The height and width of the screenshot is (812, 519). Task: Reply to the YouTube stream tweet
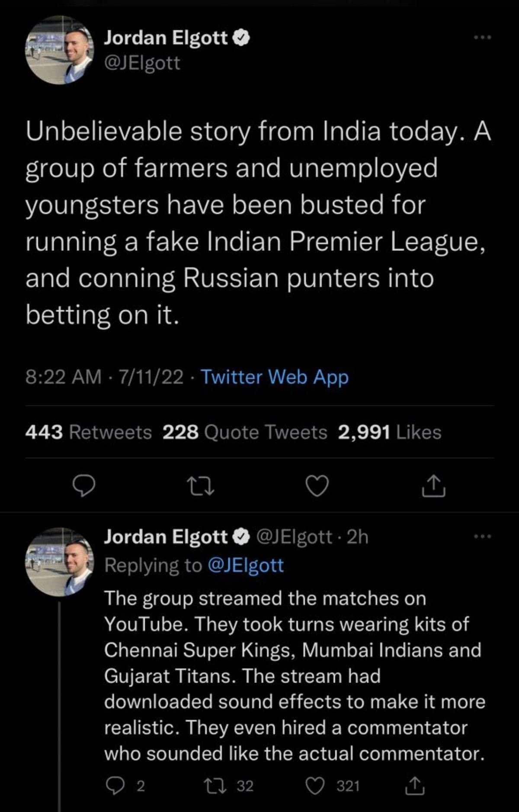point(113,786)
